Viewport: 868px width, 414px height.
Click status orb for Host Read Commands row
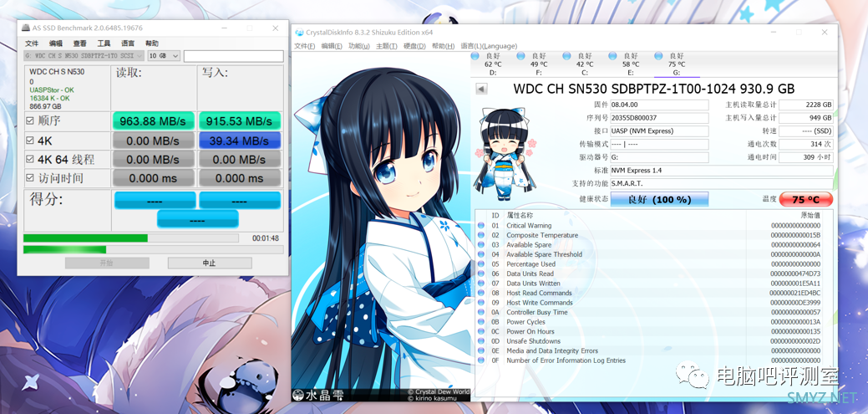point(481,294)
